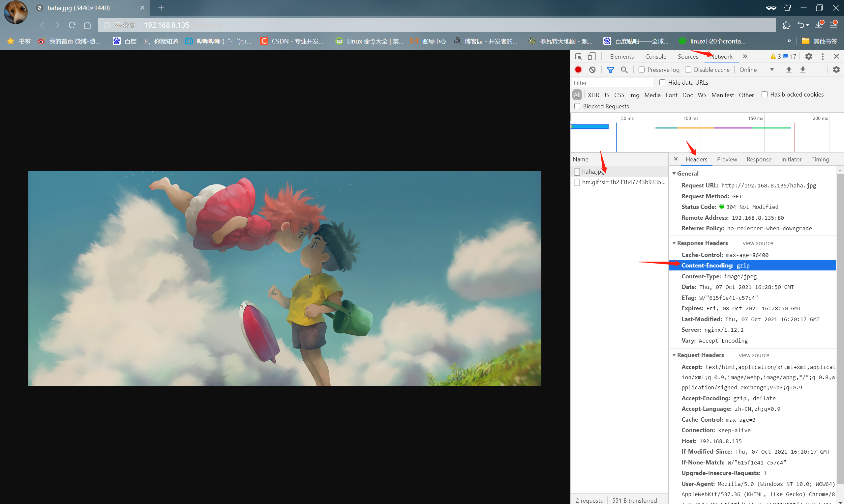Switch to the Elements tab
Viewport: 844px width, 504px height.
pyautogui.click(x=622, y=57)
